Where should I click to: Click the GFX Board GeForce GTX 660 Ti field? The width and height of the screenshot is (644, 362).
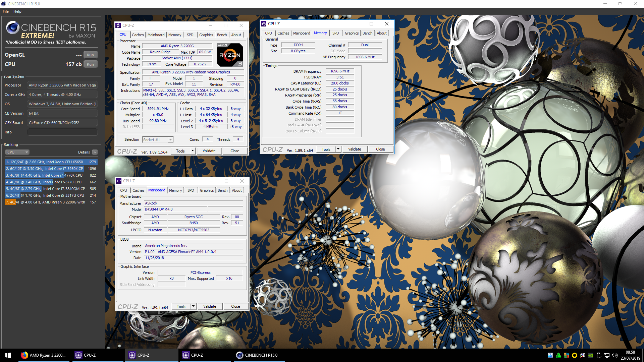pos(62,123)
